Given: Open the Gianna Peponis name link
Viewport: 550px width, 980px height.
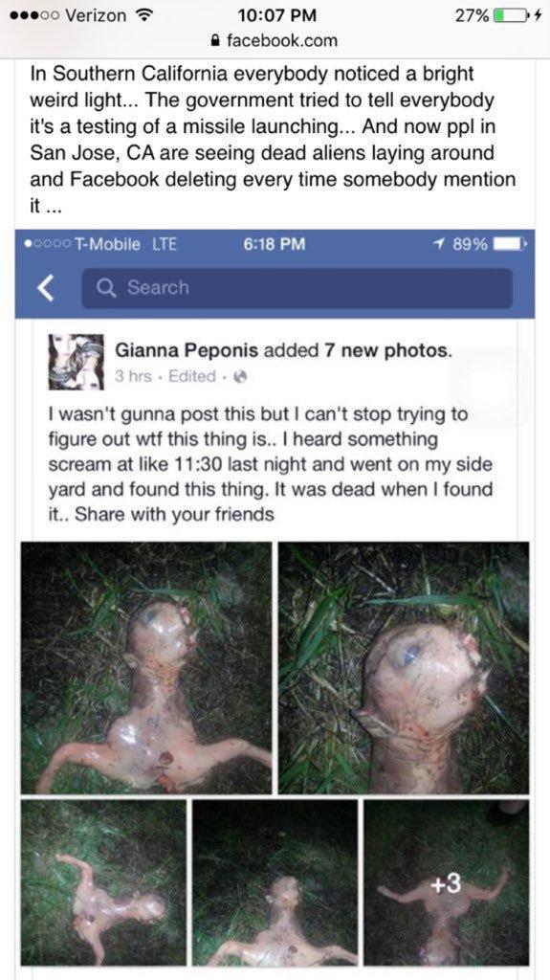Looking at the screenshot, I should pos(187,350).
